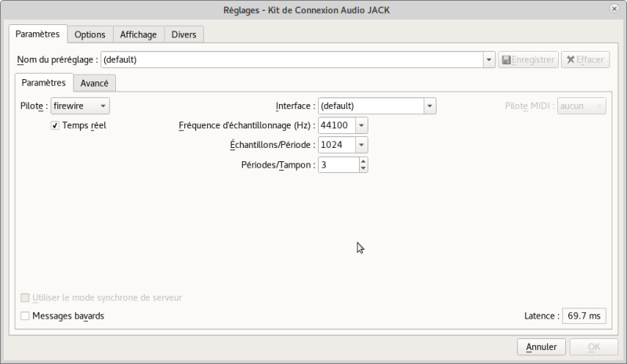Open the Nom du préréglage dropdown arrow
The width and height of the screenshot is (627, 364).
pyautogui.click(x=488, y=59)
